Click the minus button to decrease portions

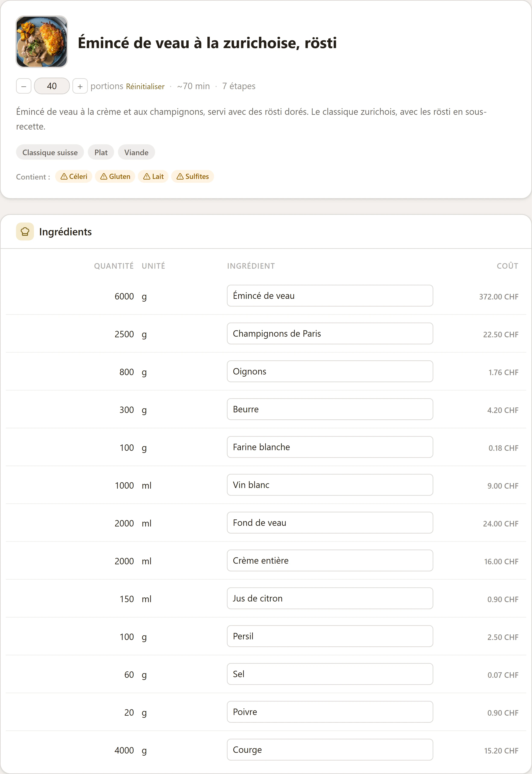coord(24,86)
